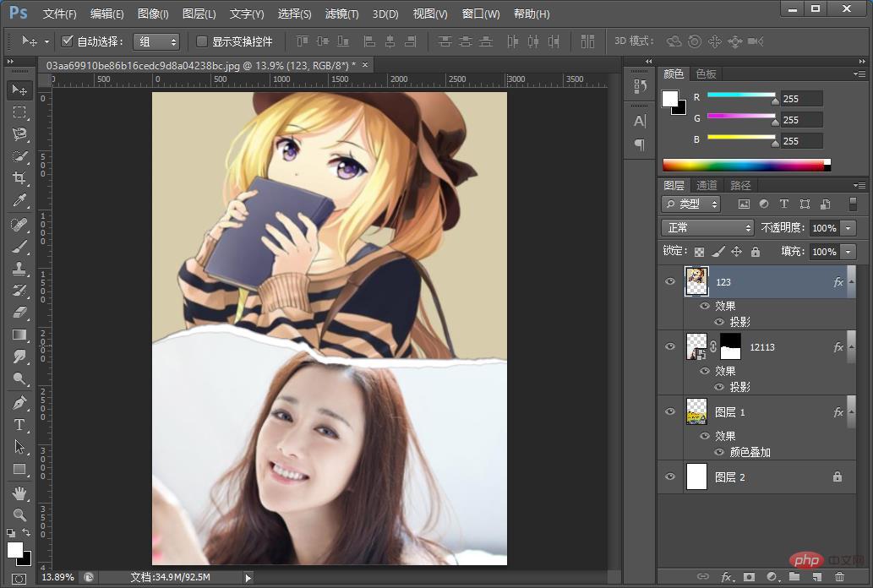
Task: Click the 图层 2 layer thumbnail
Action: click(x=696, y=476)
